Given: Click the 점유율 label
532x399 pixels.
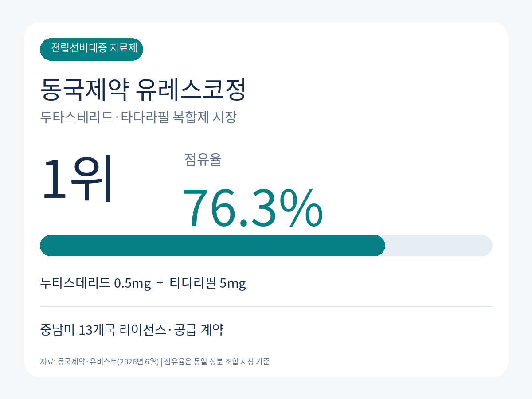Looking at the screenshot, I should pyautogui.click(x=203, y=160).
